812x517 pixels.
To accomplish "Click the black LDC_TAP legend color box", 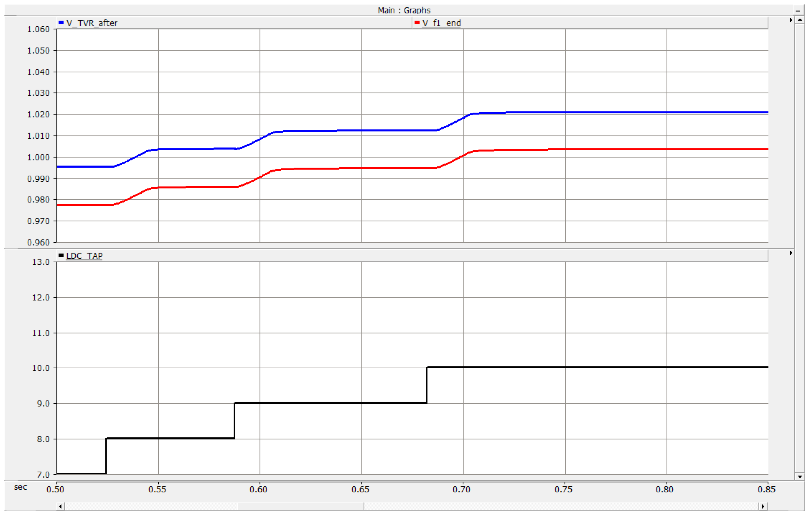I will click(x=61, y=255).
